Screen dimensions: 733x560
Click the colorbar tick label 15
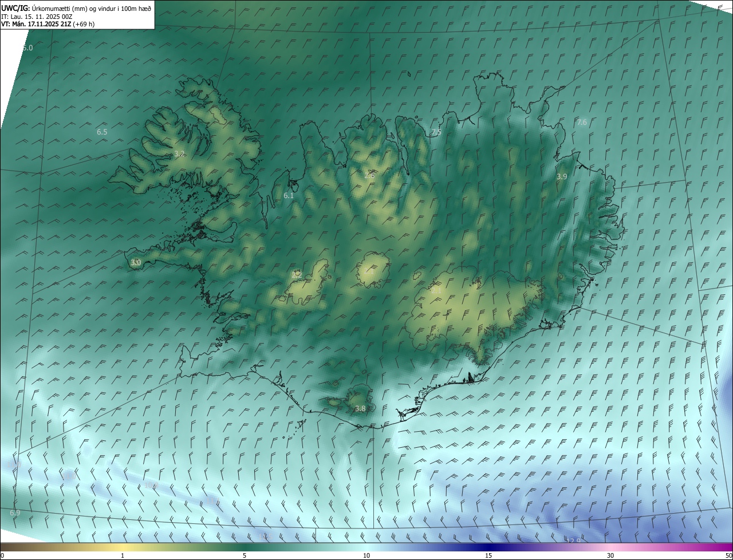(488, 555)
